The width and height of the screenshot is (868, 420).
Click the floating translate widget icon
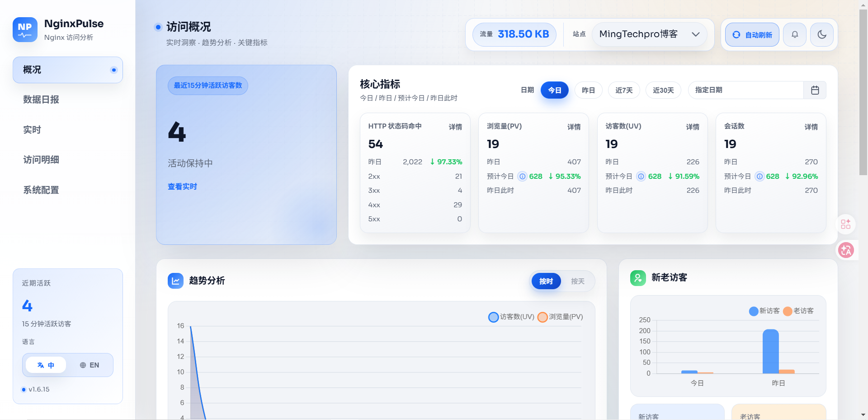[846, 250]
